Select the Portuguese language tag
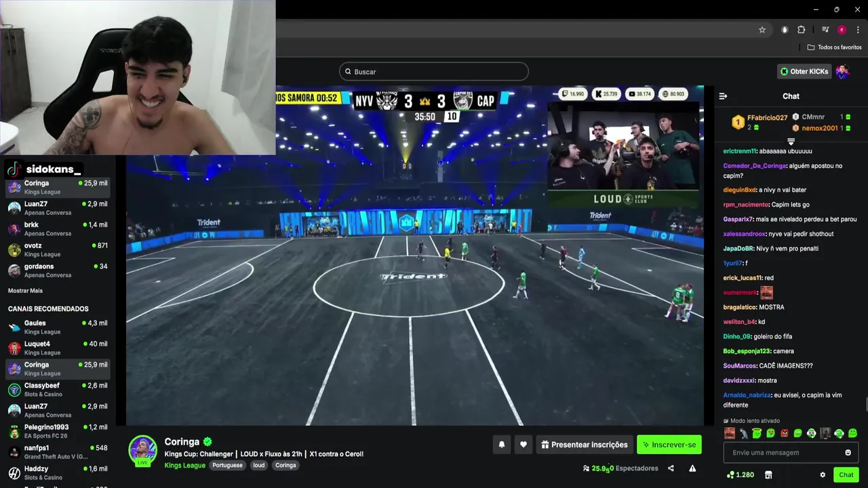 pos(227,466)
